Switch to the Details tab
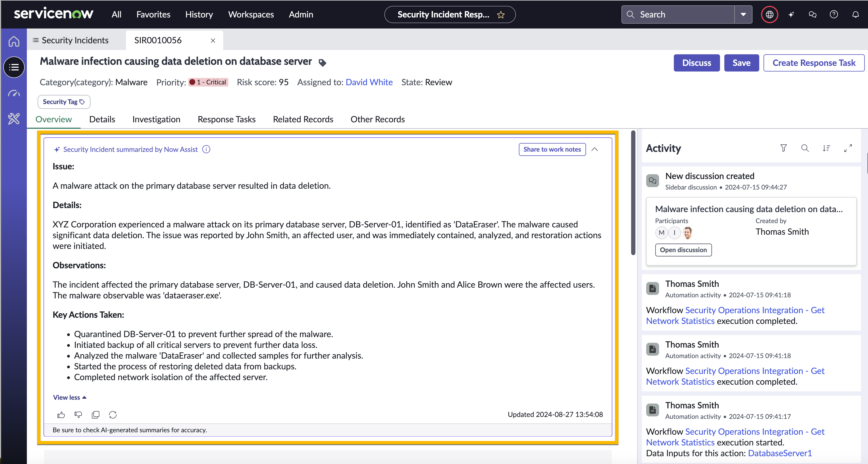868x464 pixels. pos(102,119)
